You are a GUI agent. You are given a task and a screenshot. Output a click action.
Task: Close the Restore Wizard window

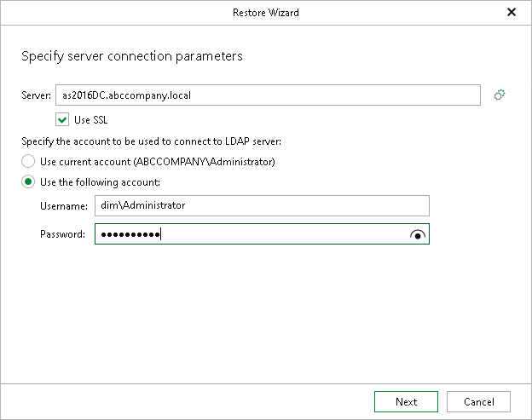point(512,12)
